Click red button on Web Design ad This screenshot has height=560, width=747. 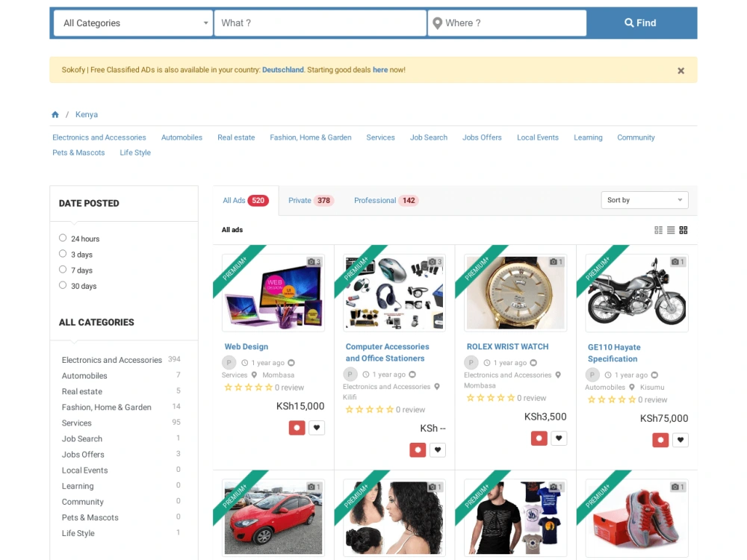pyautogui.click(x=297, y=428)
